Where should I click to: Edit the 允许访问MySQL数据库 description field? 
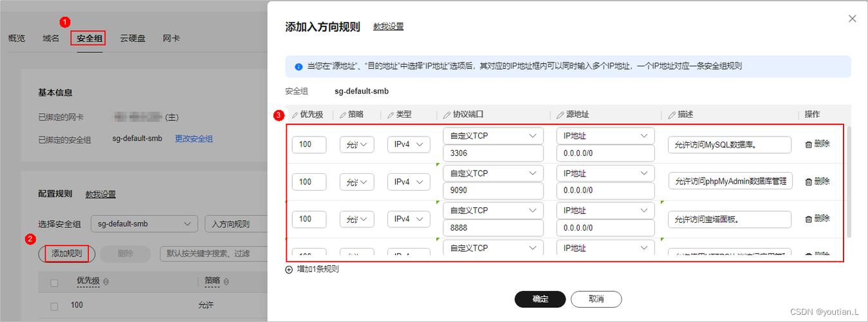730,144
